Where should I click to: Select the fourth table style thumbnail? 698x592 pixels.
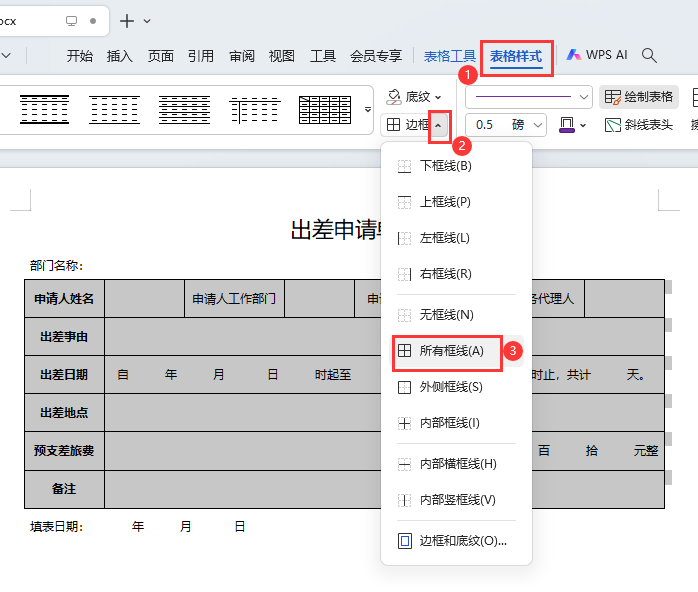tap(255, 109)
